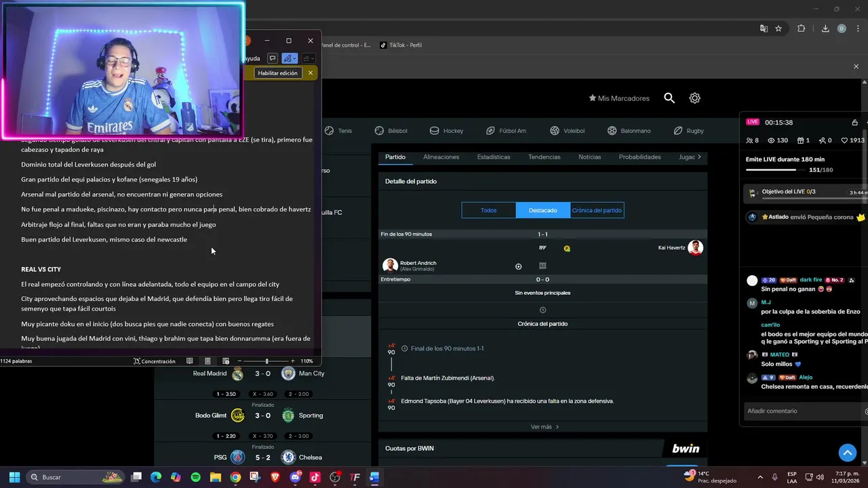Show hidden tray icons chevron
Screen dimensions: 868x488
click(x=759, y=477)
